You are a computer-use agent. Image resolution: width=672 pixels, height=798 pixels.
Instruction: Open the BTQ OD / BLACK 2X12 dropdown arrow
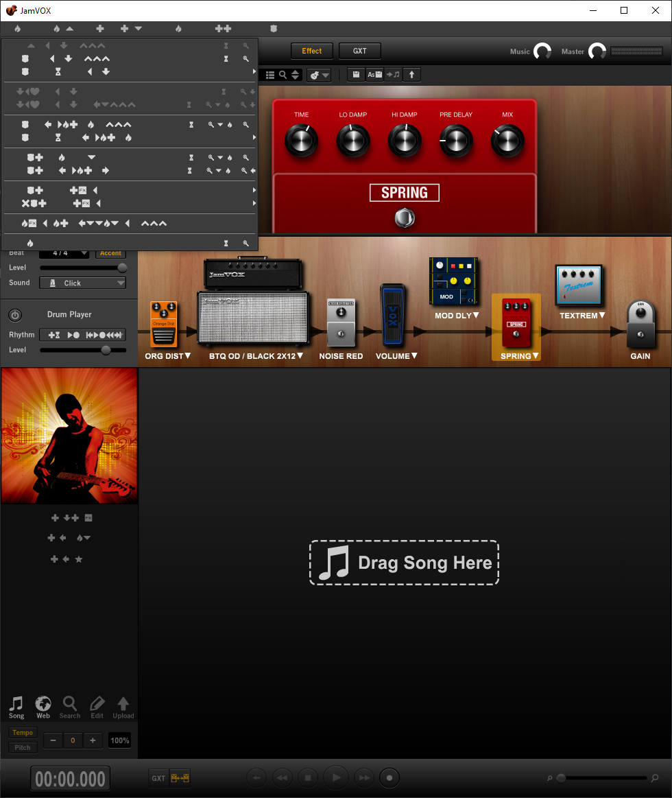point(300,355)
